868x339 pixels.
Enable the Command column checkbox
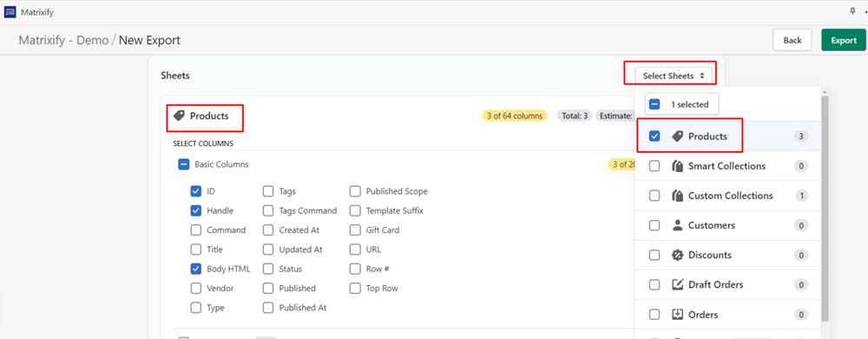tap(195, 229)
